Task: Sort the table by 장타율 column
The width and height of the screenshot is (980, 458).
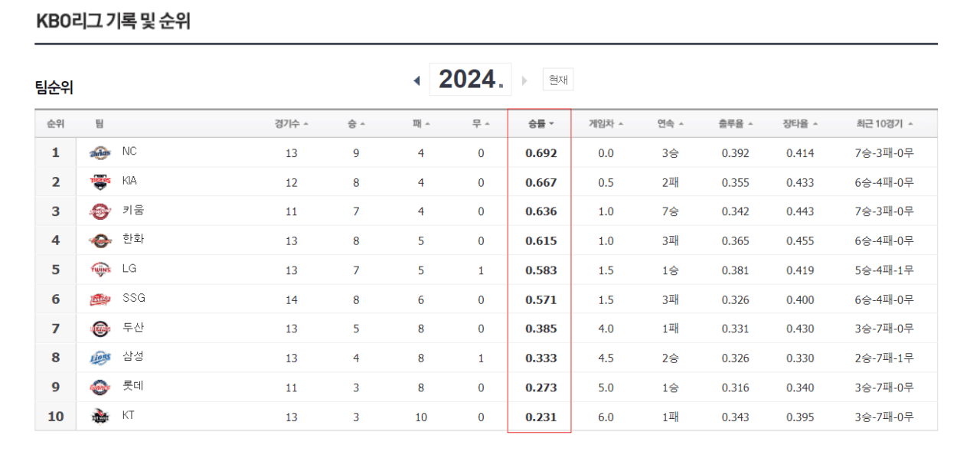Action: 800,124
